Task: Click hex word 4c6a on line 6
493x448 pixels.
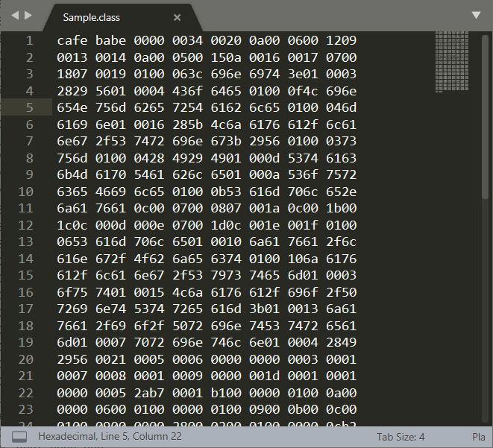Action: click(x=226, y=124)
